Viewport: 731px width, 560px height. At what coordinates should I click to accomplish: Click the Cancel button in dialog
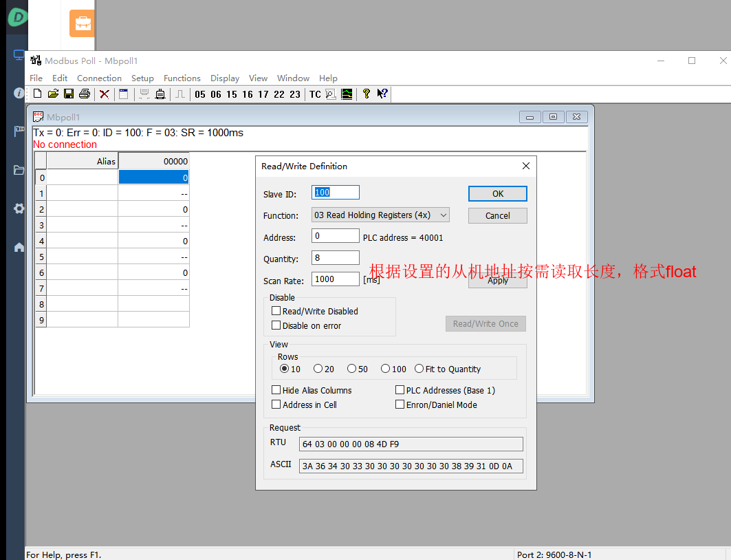coord(497,215)
